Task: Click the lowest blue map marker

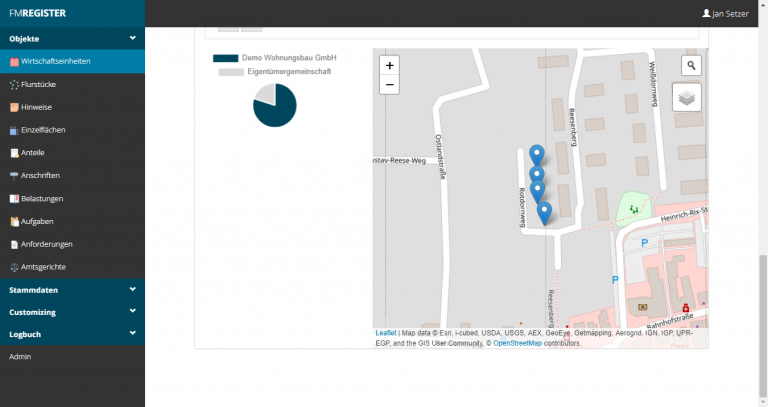Action: [544, 214]
